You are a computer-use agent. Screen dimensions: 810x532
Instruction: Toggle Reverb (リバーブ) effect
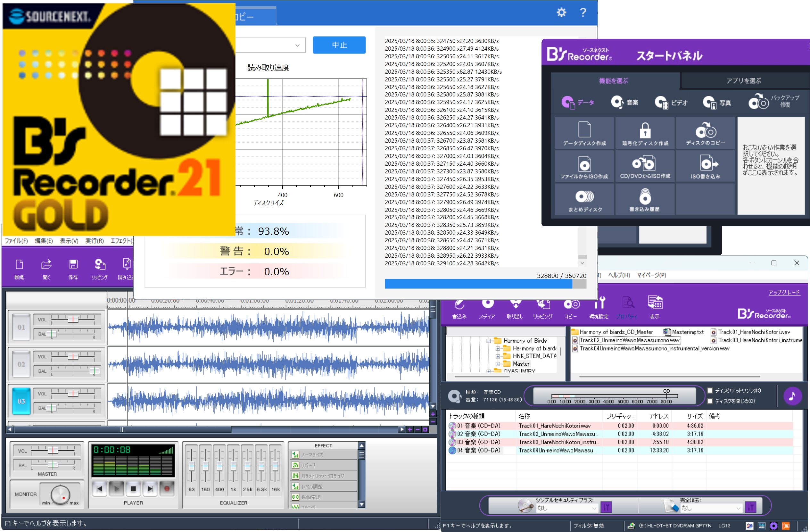point(323,465)
